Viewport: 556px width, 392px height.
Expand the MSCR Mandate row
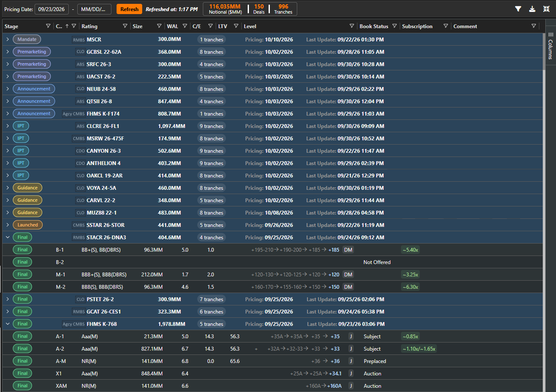point(8,40)
